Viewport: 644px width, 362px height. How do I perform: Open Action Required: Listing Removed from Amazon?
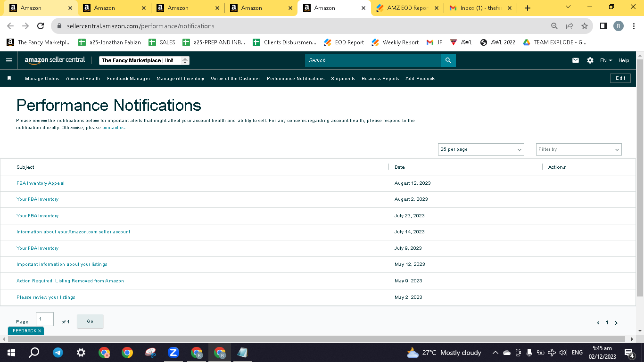(70, 281)
